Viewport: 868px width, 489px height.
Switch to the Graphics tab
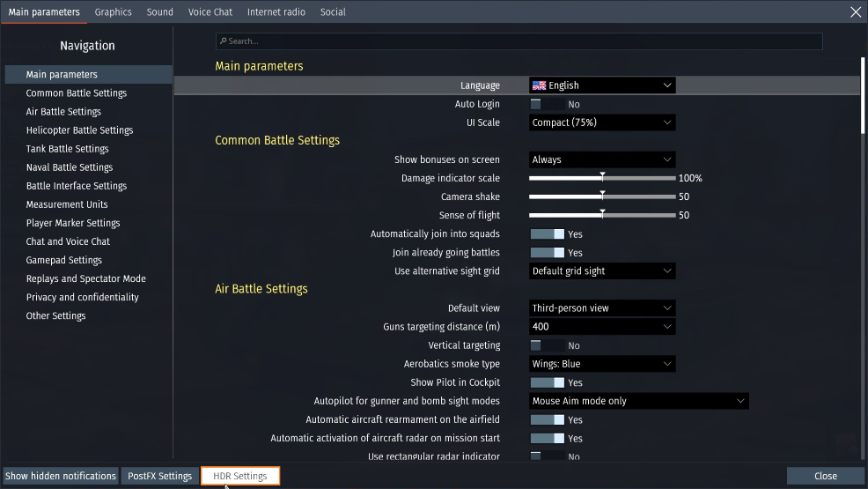[x=113, y=11]
